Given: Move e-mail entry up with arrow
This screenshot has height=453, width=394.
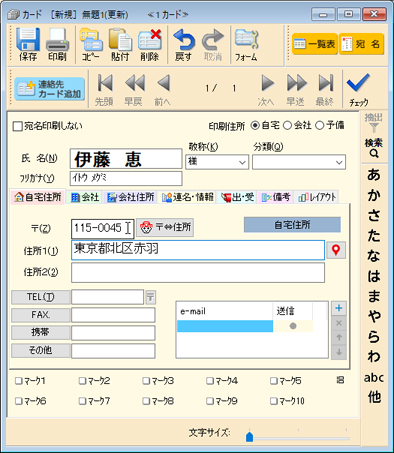Looking at the screenshot, I should click(x=339, y=337).
